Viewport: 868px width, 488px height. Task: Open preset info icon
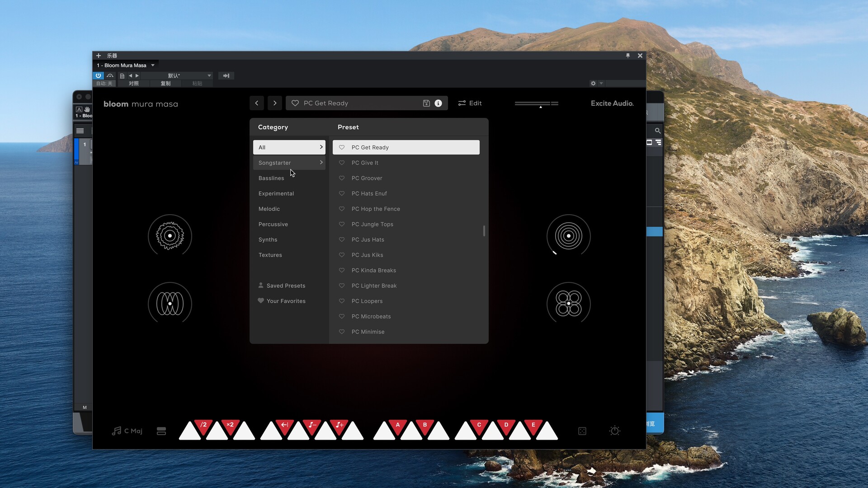[x=438, y=103]
